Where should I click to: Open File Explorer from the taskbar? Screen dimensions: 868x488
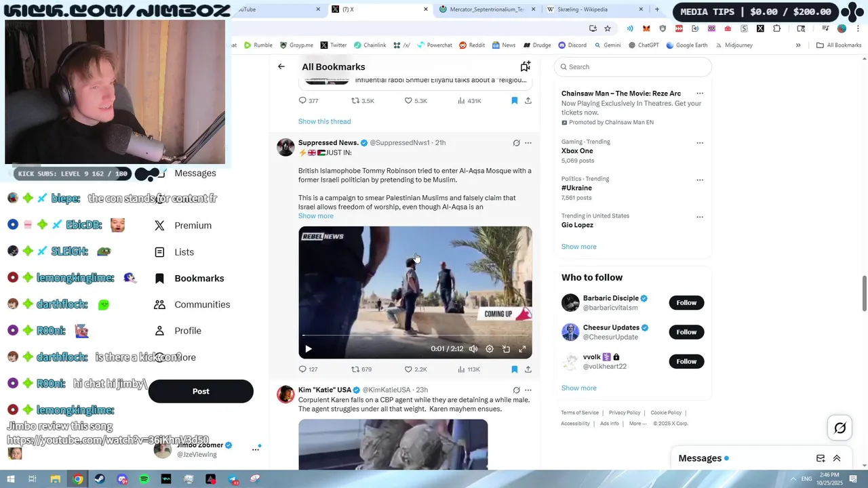coord(56,479)
